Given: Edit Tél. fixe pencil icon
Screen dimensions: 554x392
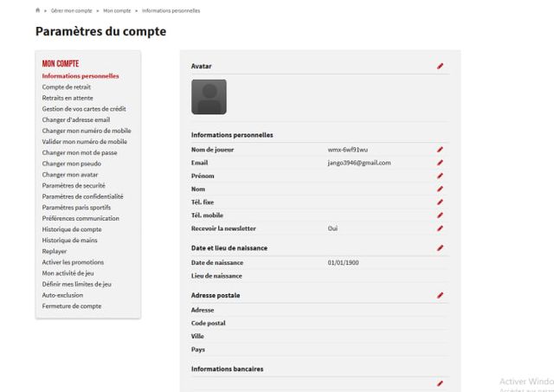Looking at the screenshot, I should click(440, 202).
